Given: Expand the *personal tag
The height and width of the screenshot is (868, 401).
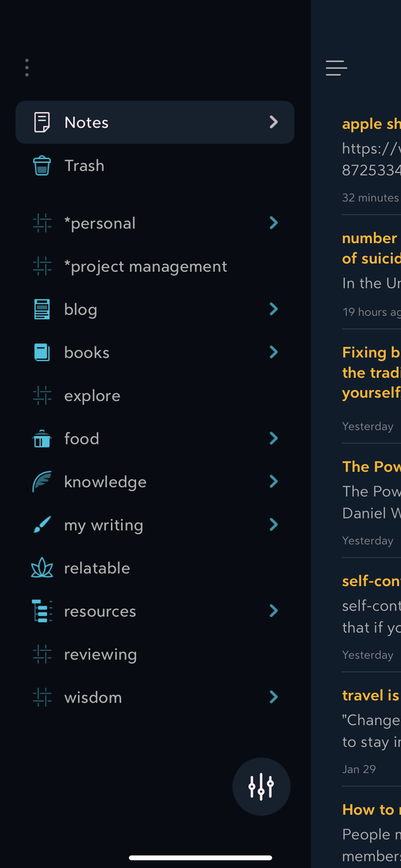Looking at the screenshot, I should (x=273, y=223).
